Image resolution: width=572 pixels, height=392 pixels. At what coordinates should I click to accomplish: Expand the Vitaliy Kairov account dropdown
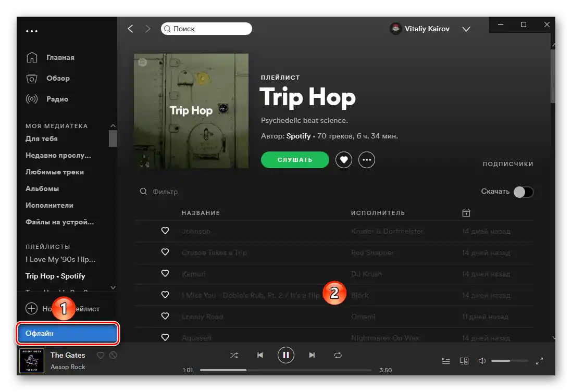coord(466,29)
